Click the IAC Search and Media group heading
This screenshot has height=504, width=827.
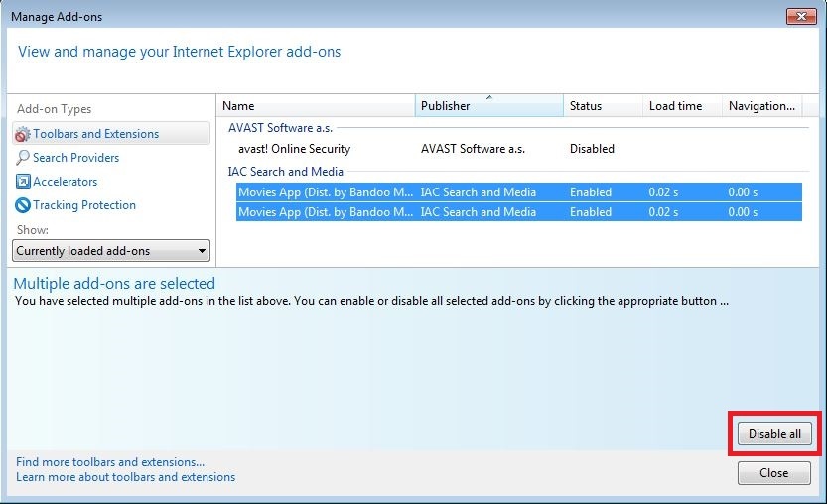point(285,172)
